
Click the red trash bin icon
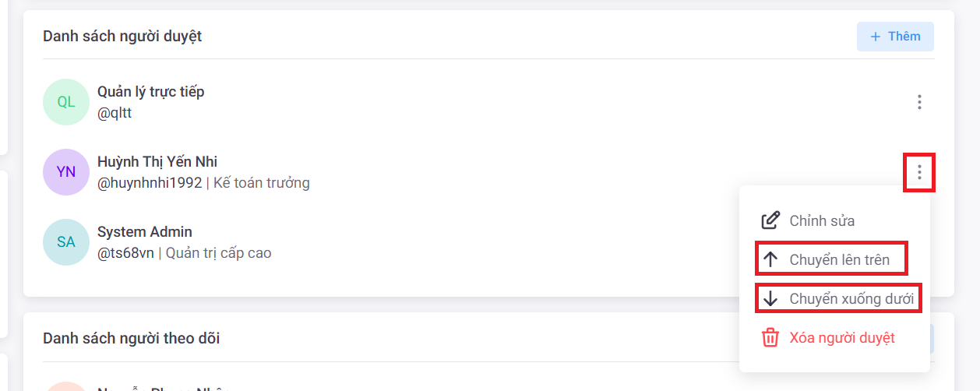(770, 337)
